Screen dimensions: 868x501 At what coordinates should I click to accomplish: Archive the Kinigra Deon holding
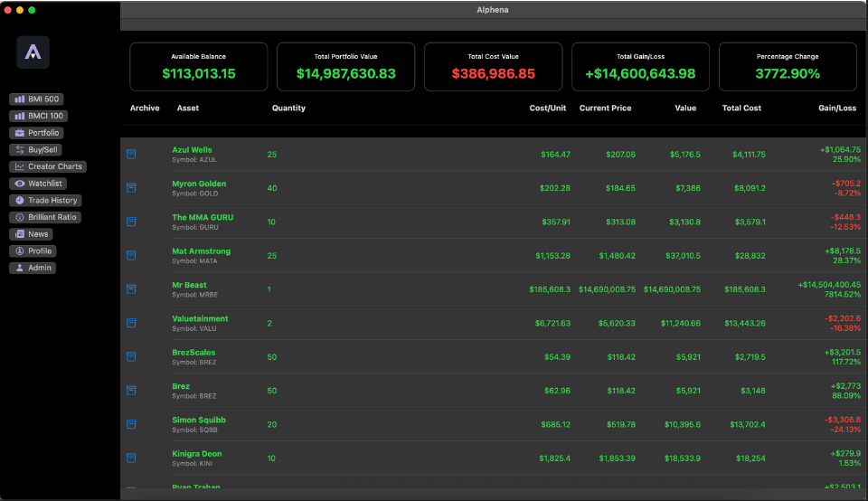(131, 458)
